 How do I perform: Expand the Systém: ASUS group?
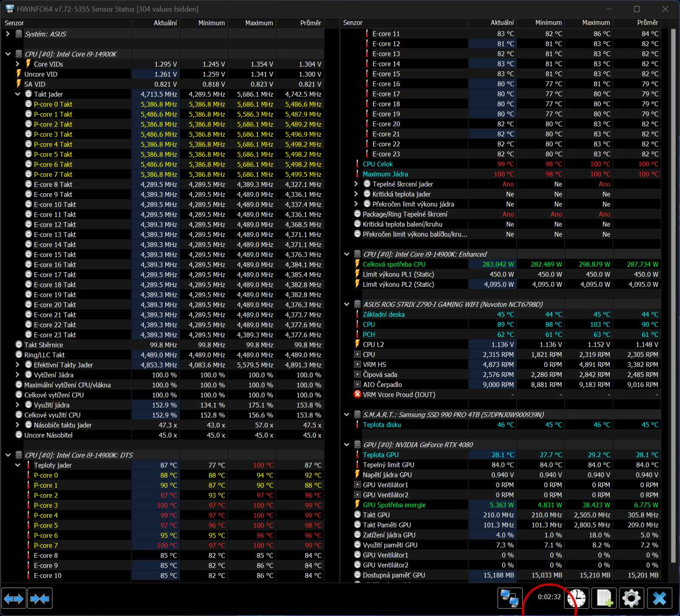8,34
